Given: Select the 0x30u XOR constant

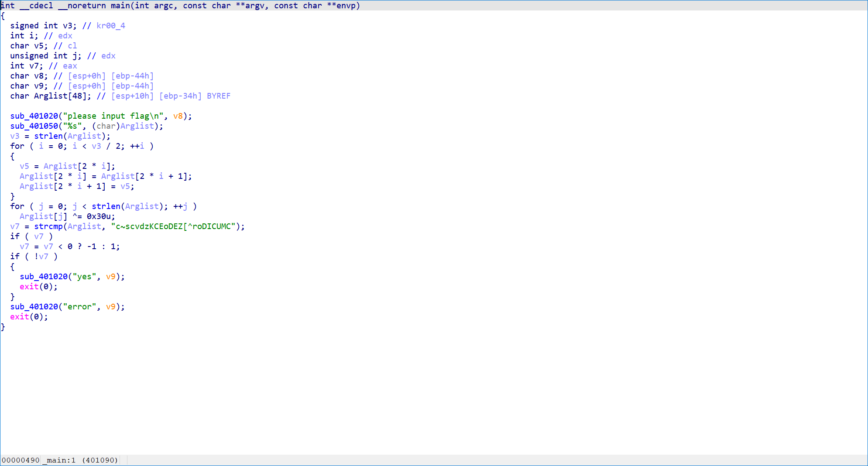Looking at the screenshot, I should 99,216.
